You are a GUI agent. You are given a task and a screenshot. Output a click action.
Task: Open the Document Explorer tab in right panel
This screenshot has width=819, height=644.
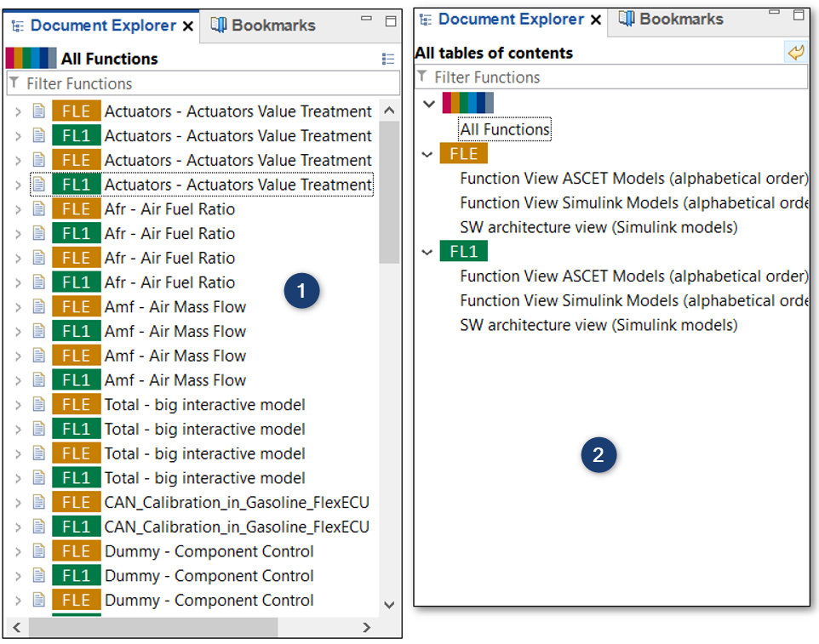511,19
